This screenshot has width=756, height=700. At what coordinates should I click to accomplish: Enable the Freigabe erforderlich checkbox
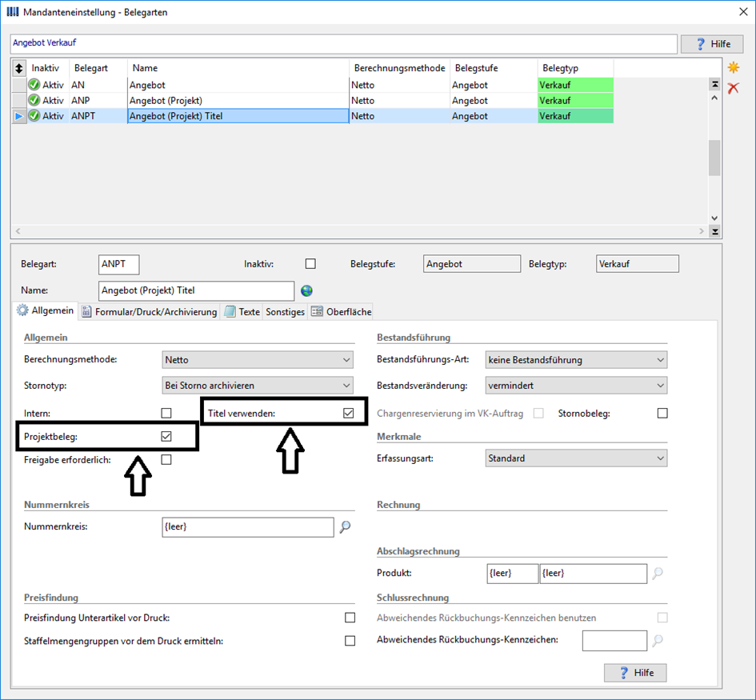coord(166,459)
